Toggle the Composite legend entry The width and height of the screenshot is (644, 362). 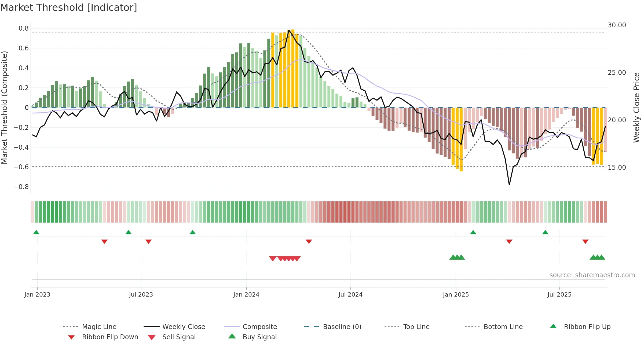click(250, 327)
